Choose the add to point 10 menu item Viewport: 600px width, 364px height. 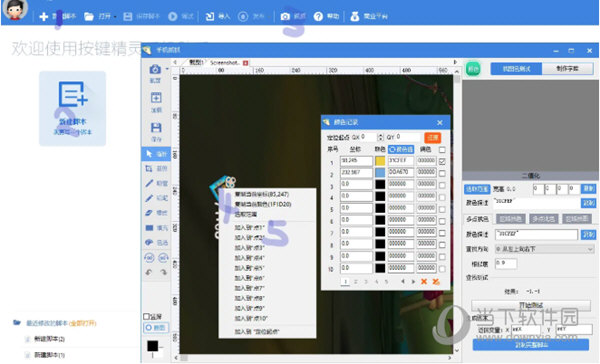[251, 318]
